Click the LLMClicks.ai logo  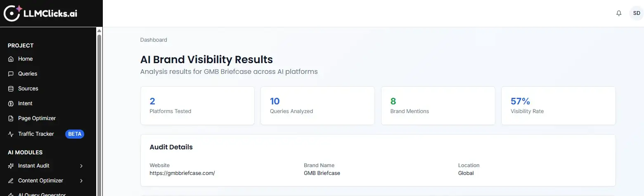[40, 13]
